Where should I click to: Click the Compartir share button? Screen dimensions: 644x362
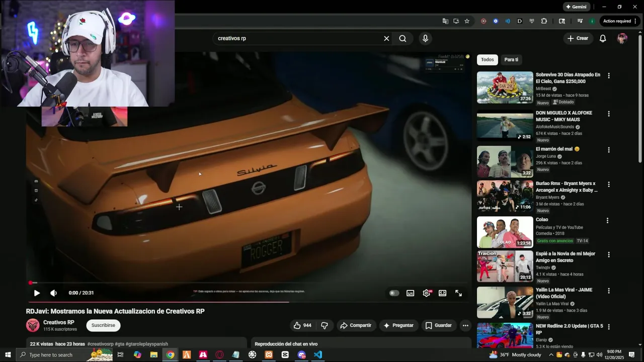pyautogui.click(x=356, y=325)
